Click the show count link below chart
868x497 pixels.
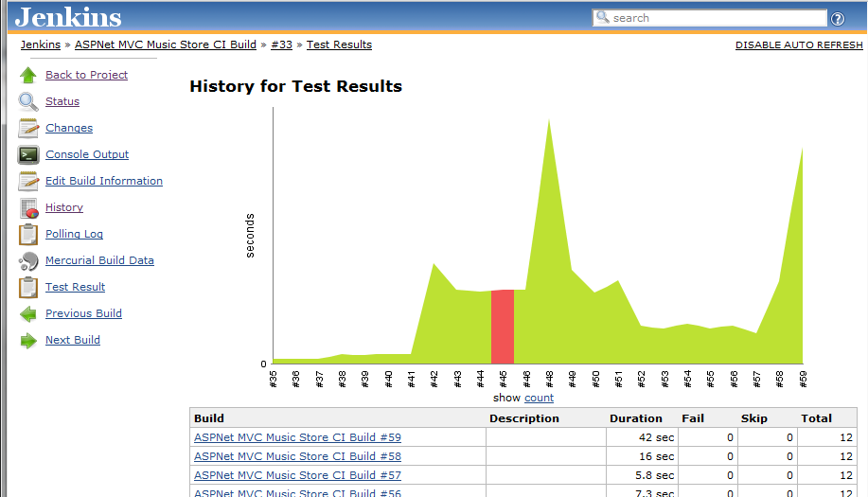[539, 398]
